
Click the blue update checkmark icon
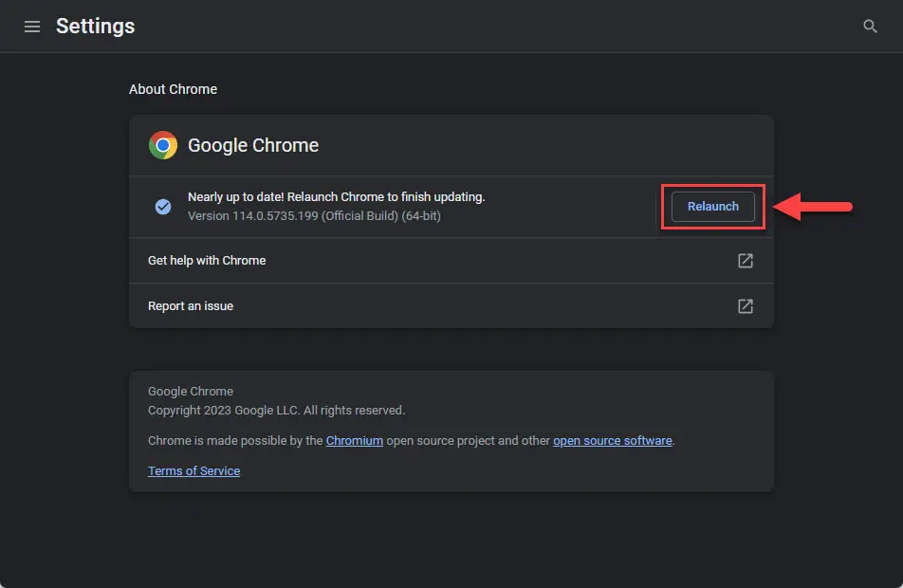point(163,207)
